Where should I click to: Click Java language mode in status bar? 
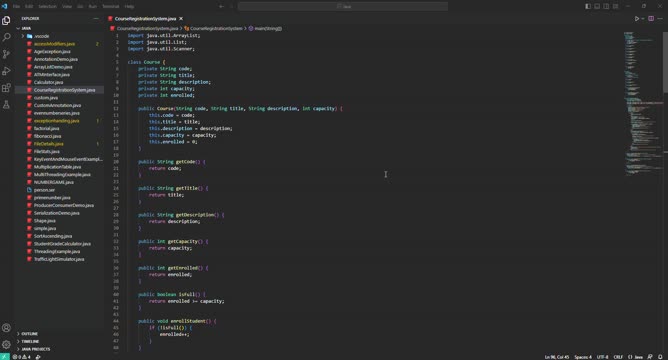[x=635, y=357]
